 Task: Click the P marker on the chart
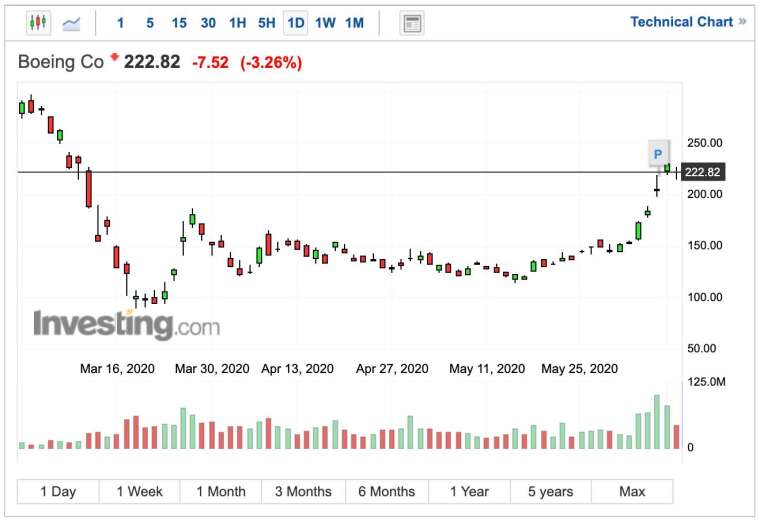(x=658, y=154)
